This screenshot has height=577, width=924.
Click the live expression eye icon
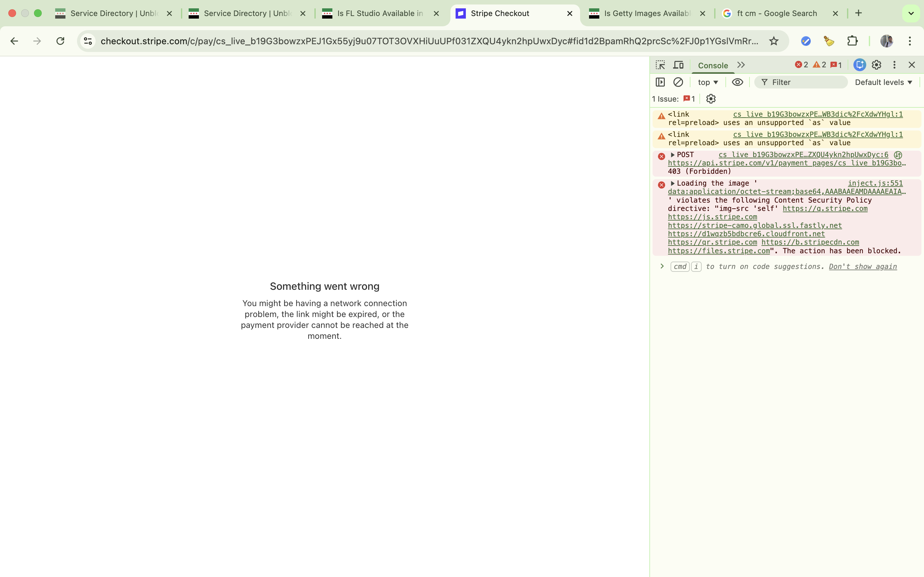[x=737, y=82]
